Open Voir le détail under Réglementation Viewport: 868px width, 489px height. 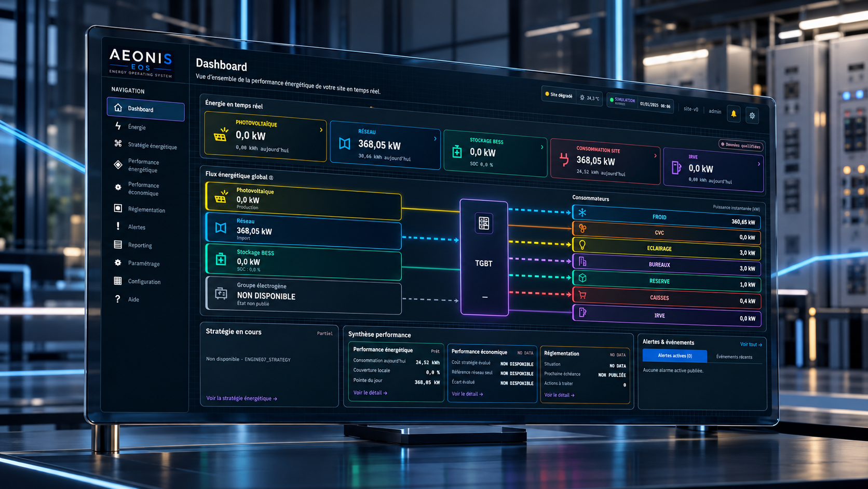(559, 395)
